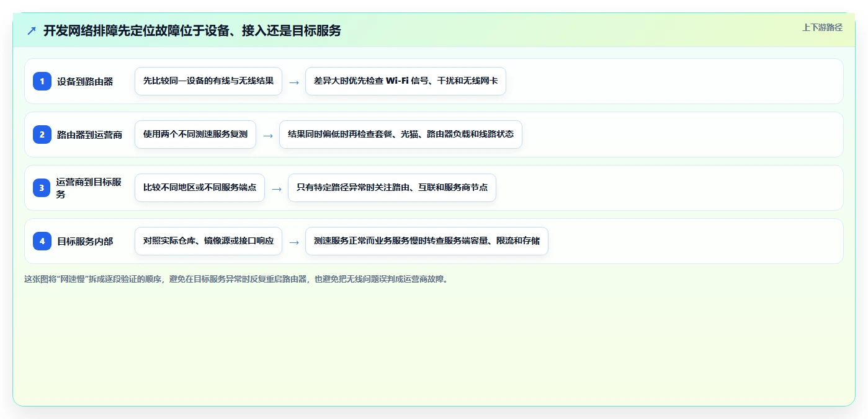Viewport: 868px width, 419px height.
Task: Select the 只有特定路径异常时关注路由 box
Action: click(x=392, y=188)
